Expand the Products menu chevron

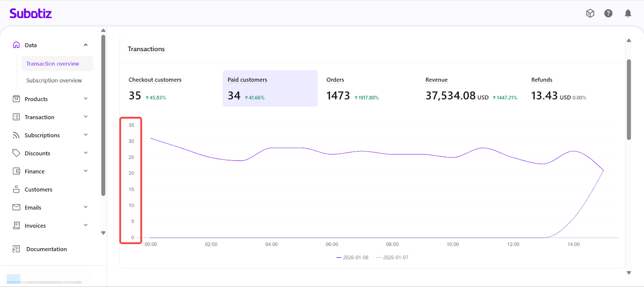(86, 99)
